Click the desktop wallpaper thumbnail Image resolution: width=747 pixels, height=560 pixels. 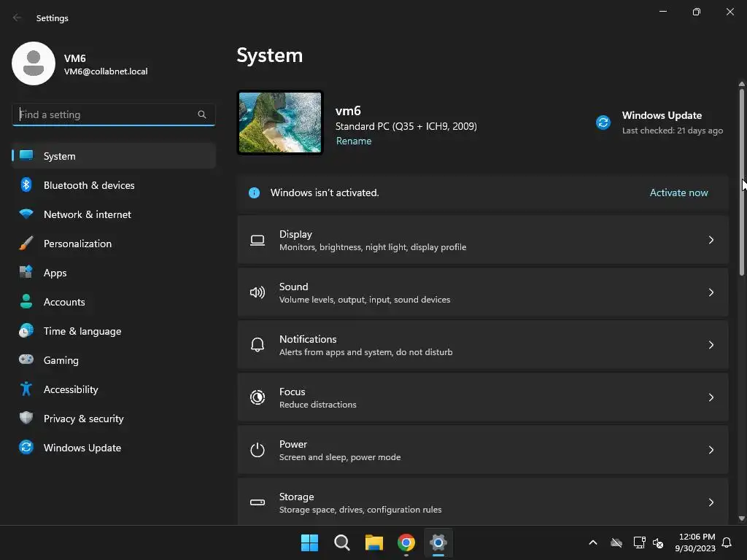pos(280,122)
